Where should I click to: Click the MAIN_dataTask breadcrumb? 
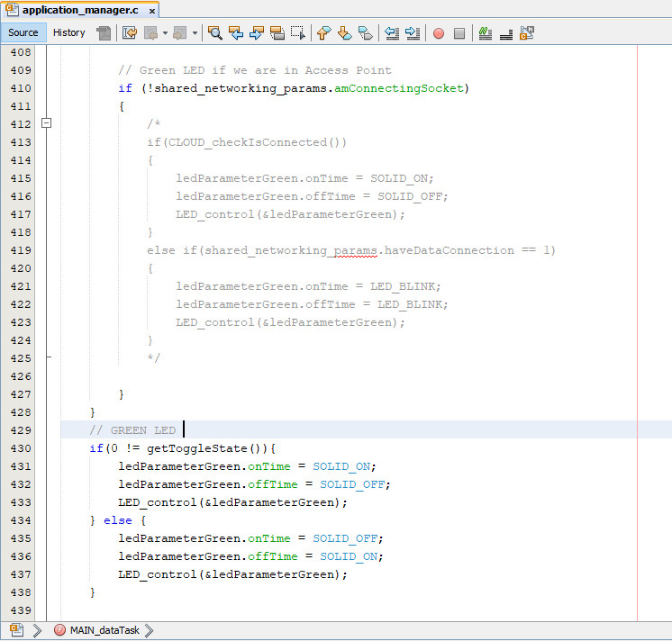click(x=104, y=630)
